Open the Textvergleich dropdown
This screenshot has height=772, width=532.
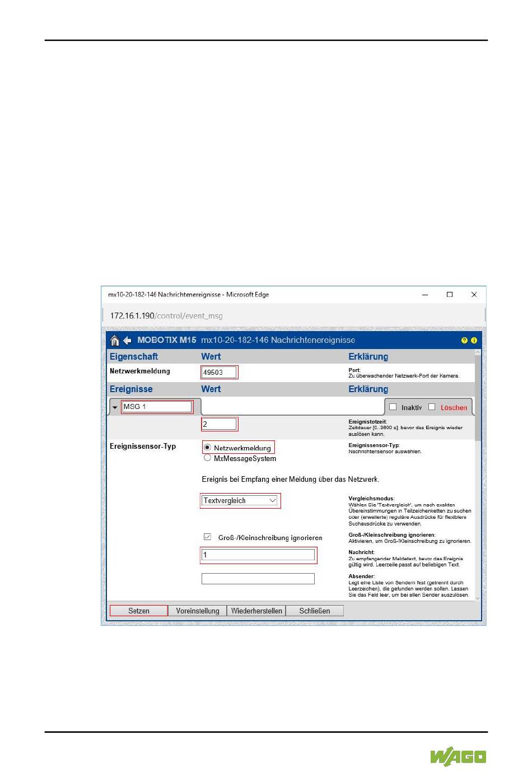(x=240, y=500)
